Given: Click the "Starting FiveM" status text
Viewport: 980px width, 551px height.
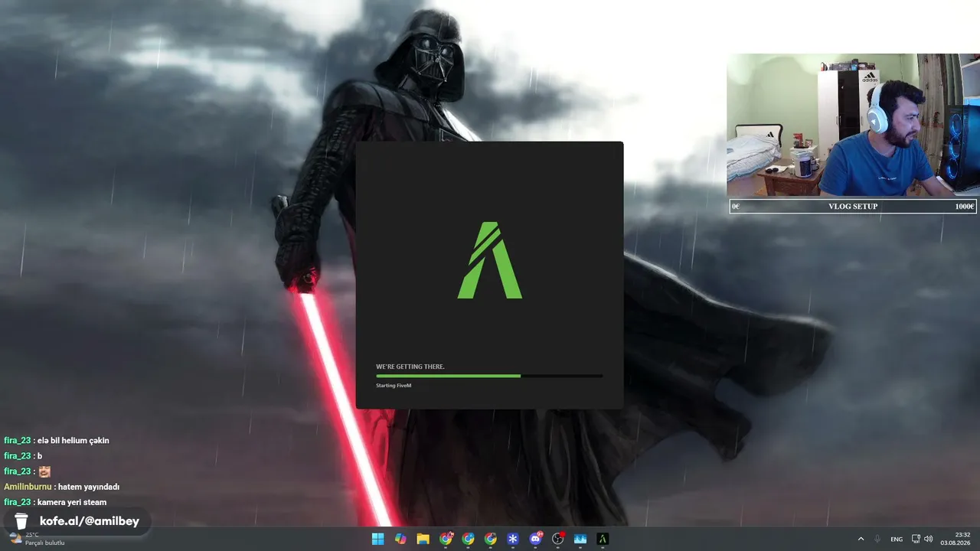Looking at the screenshot, I should pos(394,386).
